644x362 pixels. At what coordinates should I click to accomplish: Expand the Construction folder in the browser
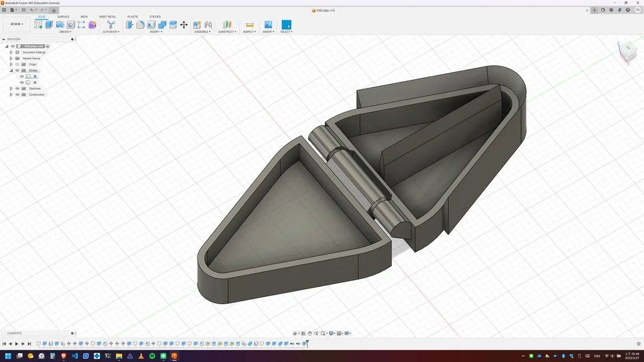pos(11,94)
